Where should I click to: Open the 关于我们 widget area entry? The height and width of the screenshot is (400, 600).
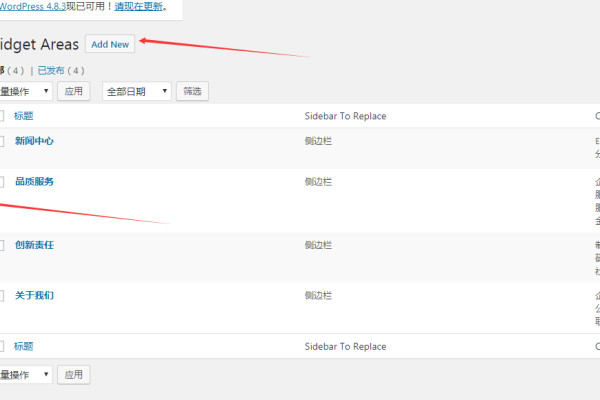click(x=34, y=295)
